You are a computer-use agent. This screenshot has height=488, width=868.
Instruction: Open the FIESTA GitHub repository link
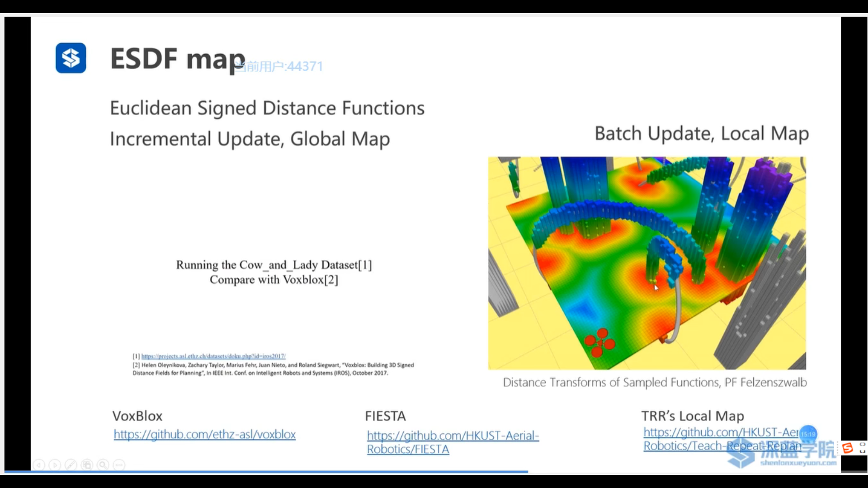click(453, 436)
